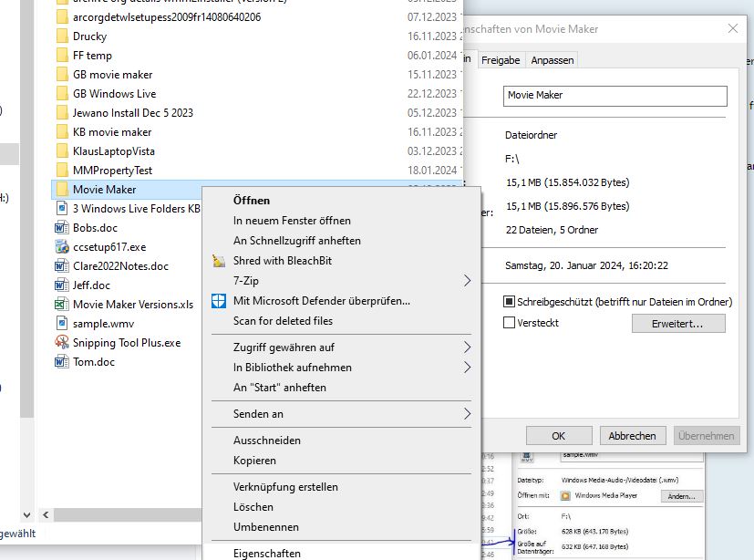Select the ccsetup617.exe installer icon

tap(62, 247)
